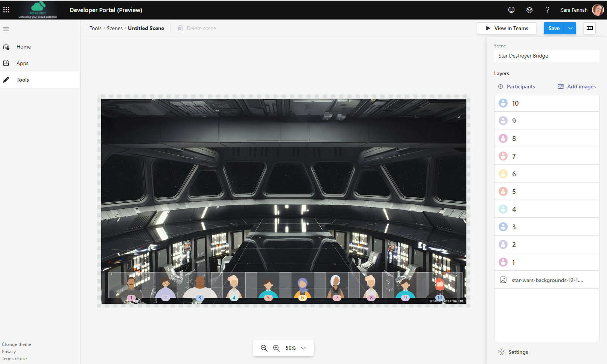This screenshot has height=364, width=607.
Task: Navigate to Scenes via the breadcrumb
Action: (115, 28)
